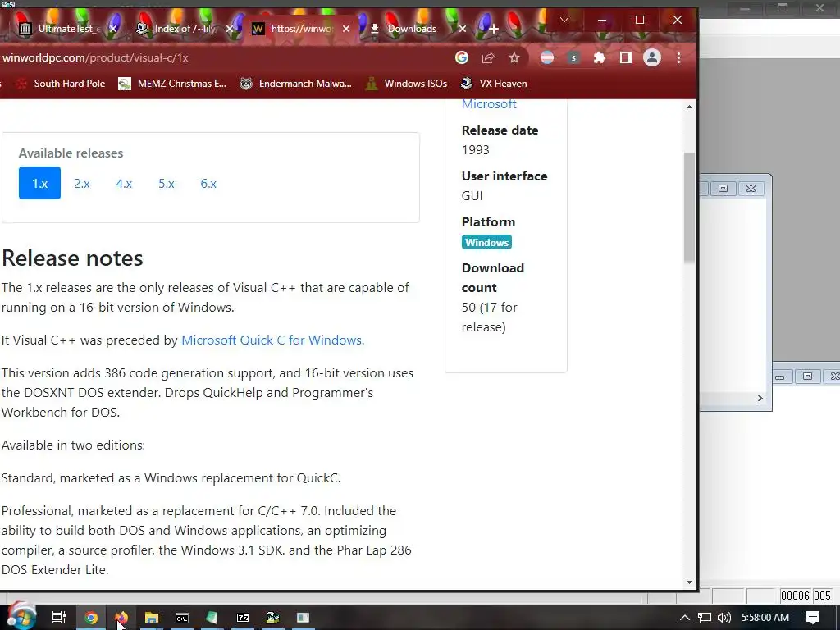Screen dimensions: 840x630
Task: Open MEMZ Christmas E... bookmark
Action: point(172,84)
